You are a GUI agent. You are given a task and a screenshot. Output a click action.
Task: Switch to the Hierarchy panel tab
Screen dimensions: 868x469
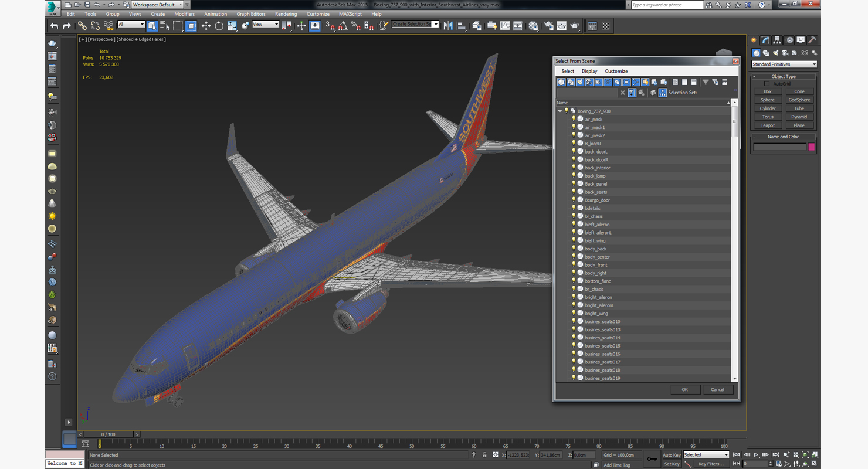pyautogui.click(x=777, y=40)
